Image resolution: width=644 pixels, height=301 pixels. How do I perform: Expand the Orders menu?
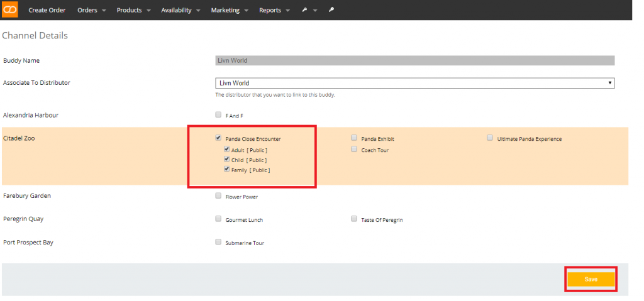(92, 10)
